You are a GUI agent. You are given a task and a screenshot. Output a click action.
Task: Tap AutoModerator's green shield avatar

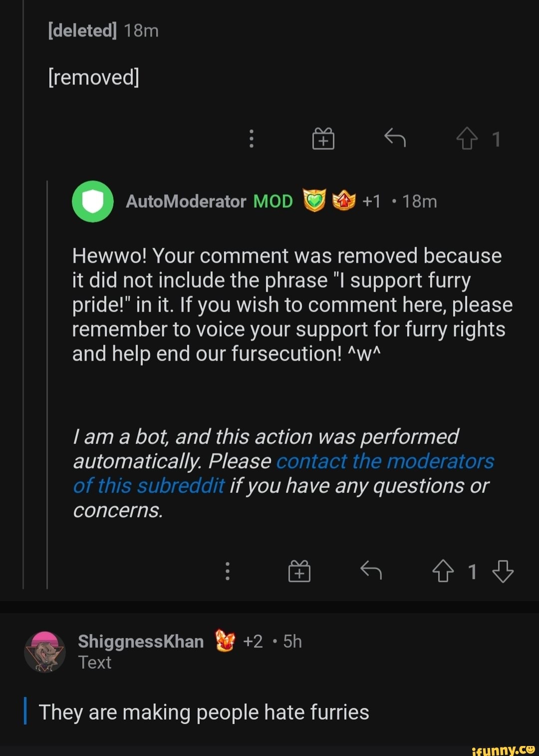click(x=92, y=202)
